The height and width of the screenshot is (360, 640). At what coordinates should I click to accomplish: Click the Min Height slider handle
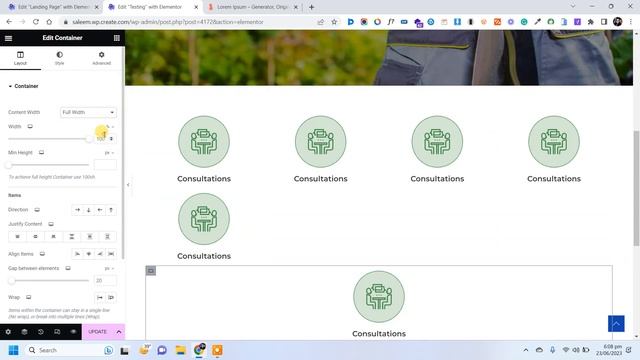(9, 165)
